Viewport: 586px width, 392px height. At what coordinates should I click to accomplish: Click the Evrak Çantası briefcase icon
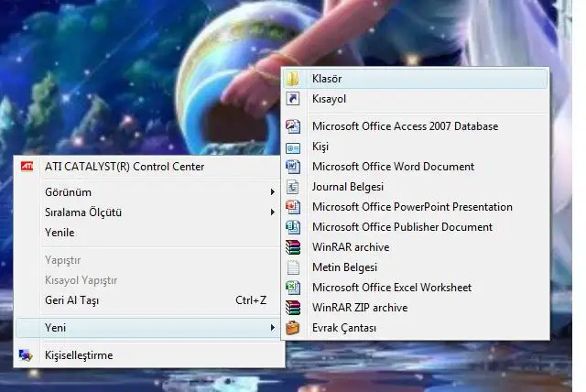[293, 328]
